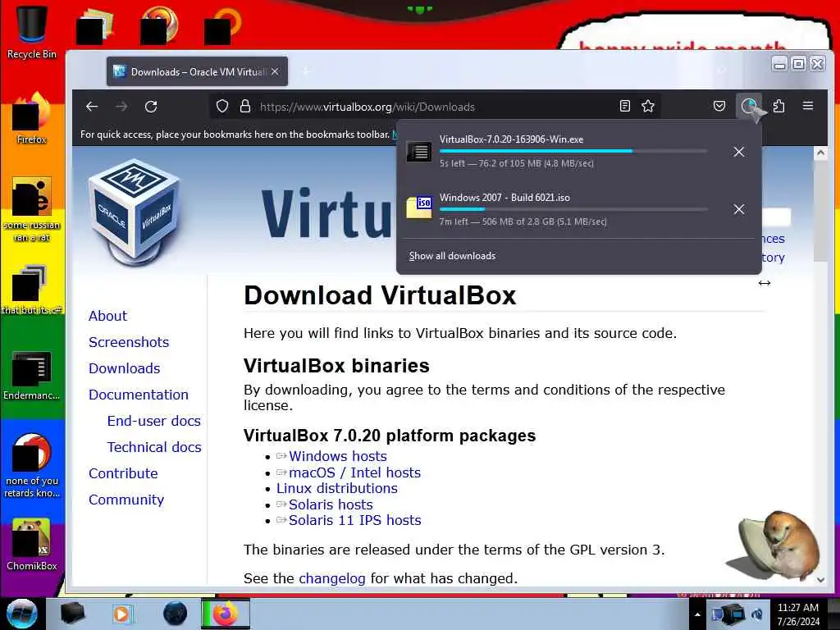This screenshot has width=840, height=630.
Task: Cancel the VirtualBox-7.0.20 exe download
Action: [x=739, y=152]
